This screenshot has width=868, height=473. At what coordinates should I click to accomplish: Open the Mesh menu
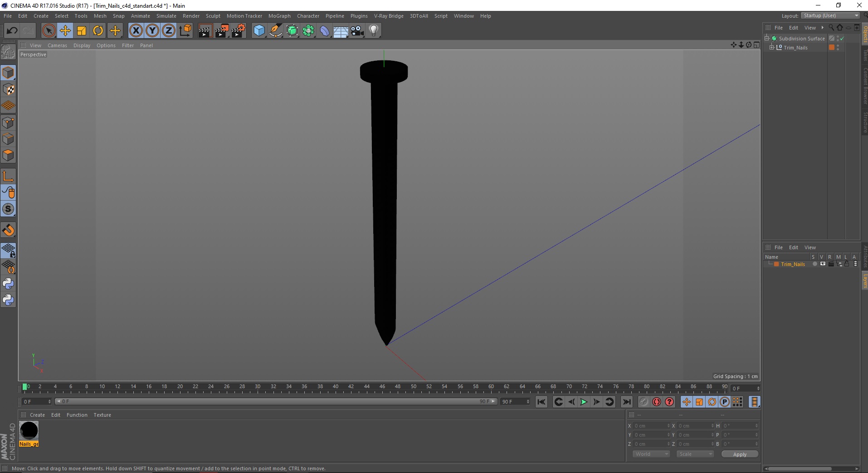point(100,16)
